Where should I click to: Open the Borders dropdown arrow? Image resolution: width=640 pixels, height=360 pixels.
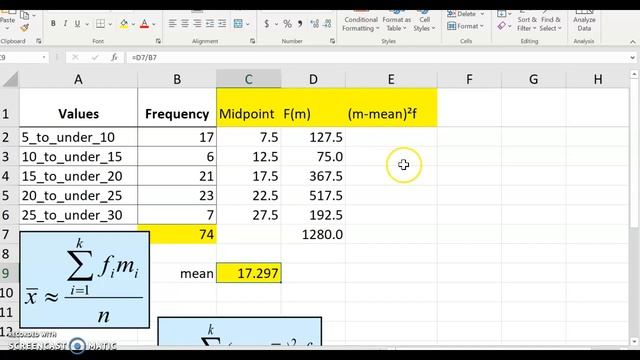pyautogui.click(x=110, y=24)
